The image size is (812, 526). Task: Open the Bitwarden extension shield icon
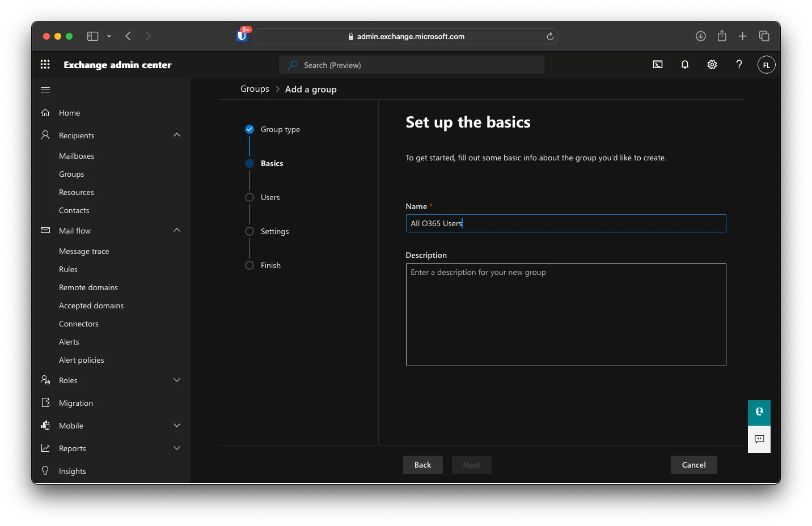(x=242, y=36)
